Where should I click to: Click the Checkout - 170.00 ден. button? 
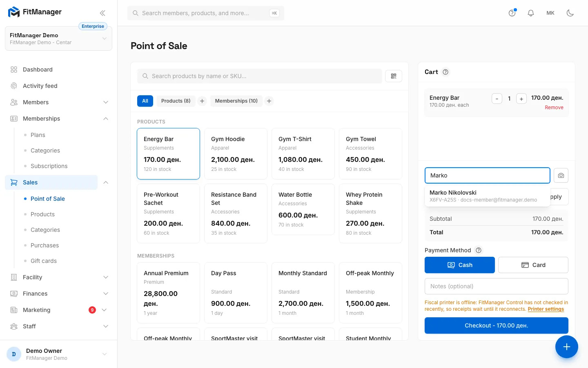[x=497, y=325]
